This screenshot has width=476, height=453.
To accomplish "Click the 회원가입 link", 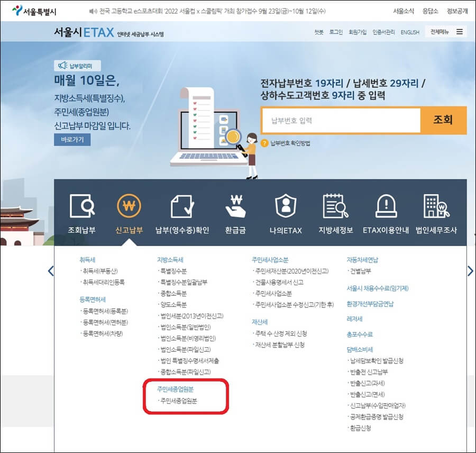I will click(358, 32).
